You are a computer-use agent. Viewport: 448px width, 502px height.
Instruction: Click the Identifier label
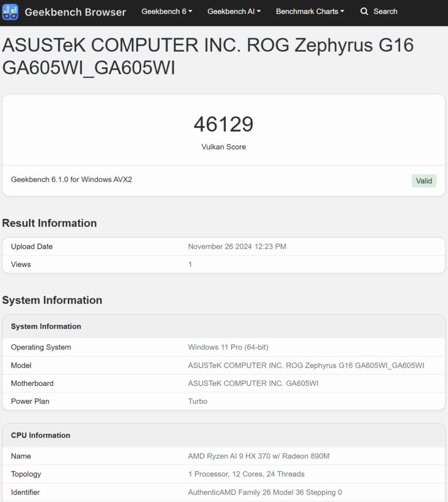pos(25,492)
